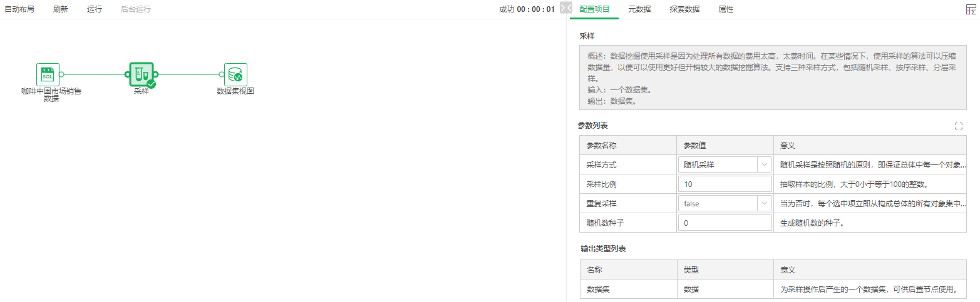Image resolution: width=980 pixels, height=302 pixels.
Task: Click the 采样比例 input field
Action: tap(725, 184)
